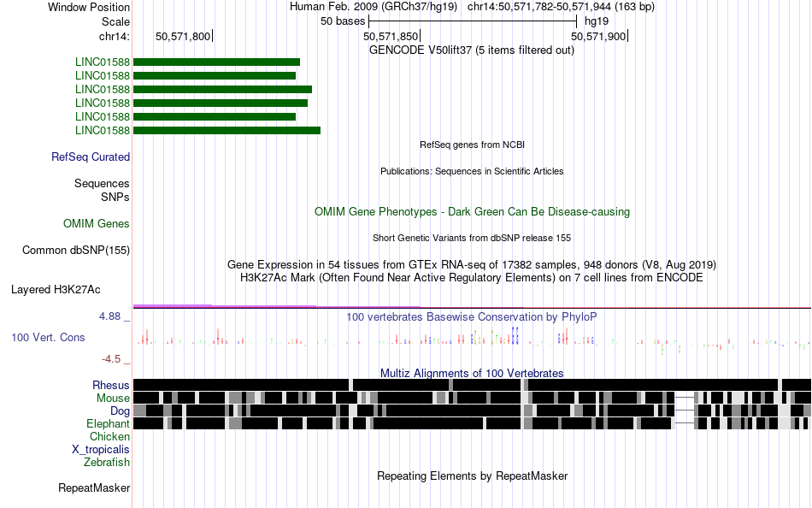
Task: Click the 100 Vert. Cons side label
Action: tap(48, 338)
